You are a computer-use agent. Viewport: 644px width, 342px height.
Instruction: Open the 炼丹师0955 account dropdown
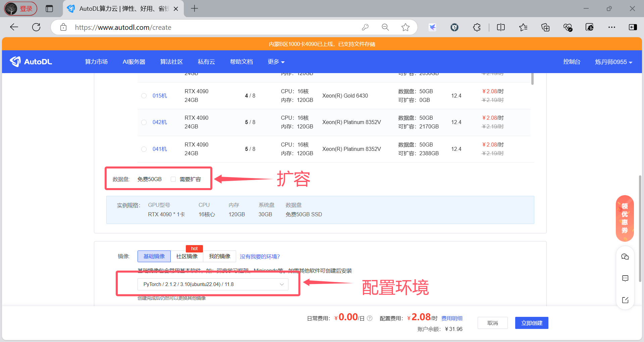pos(613,62)
